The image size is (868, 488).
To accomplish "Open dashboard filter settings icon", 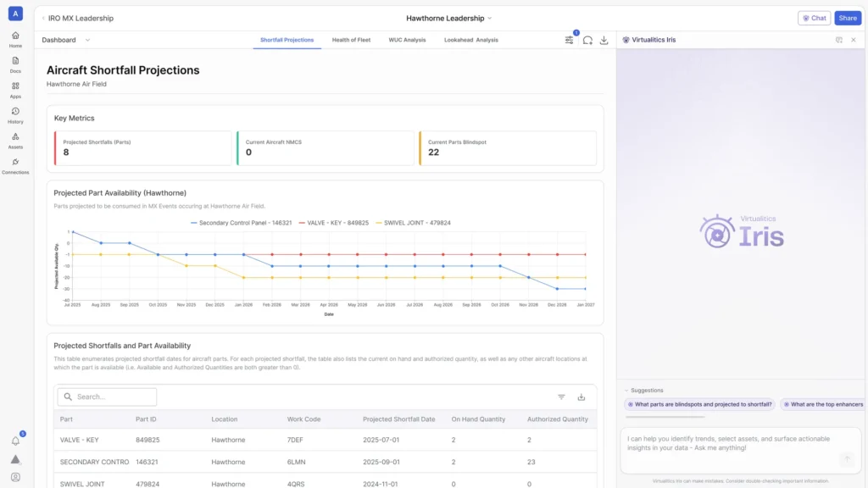I will tap(570, 40).
